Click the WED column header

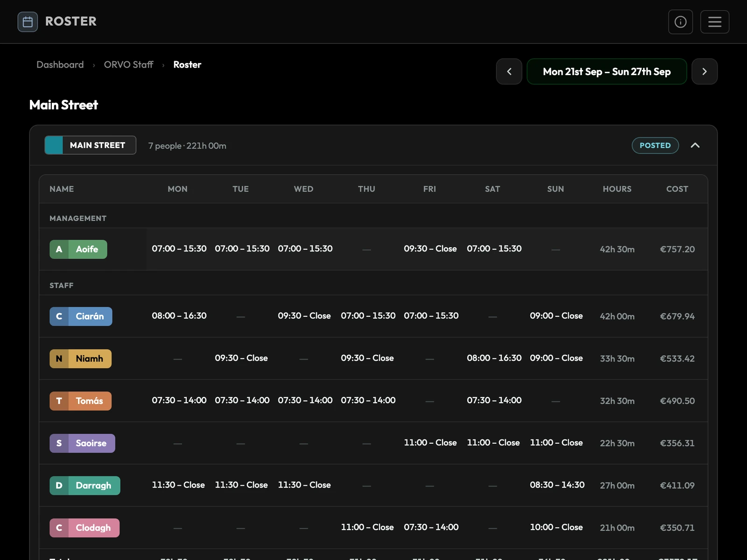tap(303, 189)
